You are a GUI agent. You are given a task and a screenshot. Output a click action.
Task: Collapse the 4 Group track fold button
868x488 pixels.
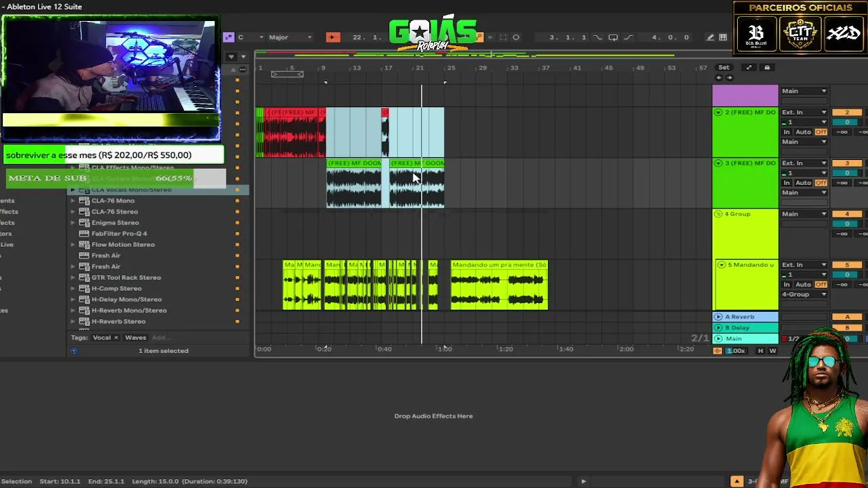click(x=718, y=214)
